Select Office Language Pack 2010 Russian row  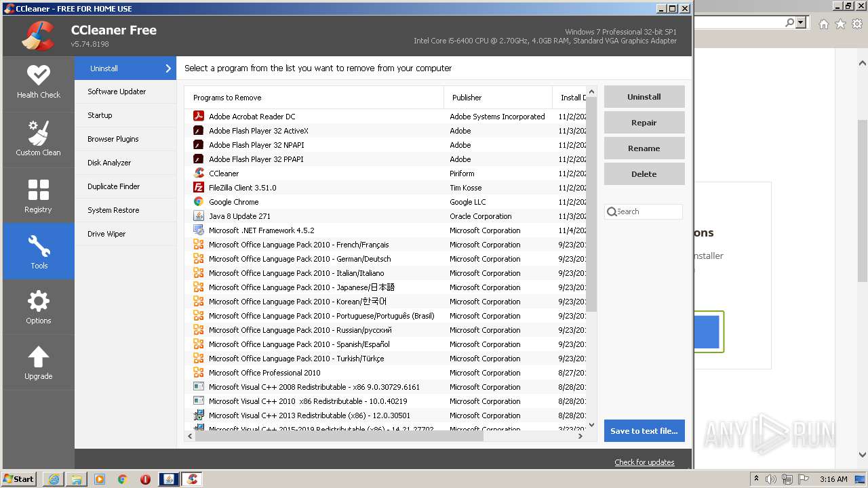[x=385, y=329]
